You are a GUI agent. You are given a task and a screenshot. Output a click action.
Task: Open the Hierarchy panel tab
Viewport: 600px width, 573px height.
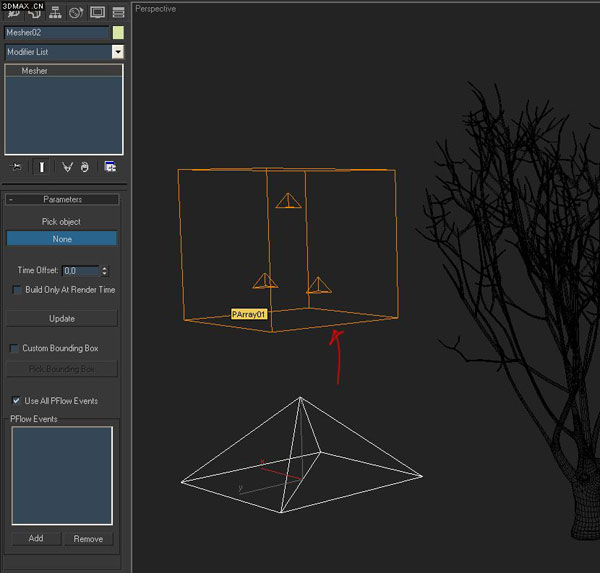pyautogui.click(x=54, y=14)
